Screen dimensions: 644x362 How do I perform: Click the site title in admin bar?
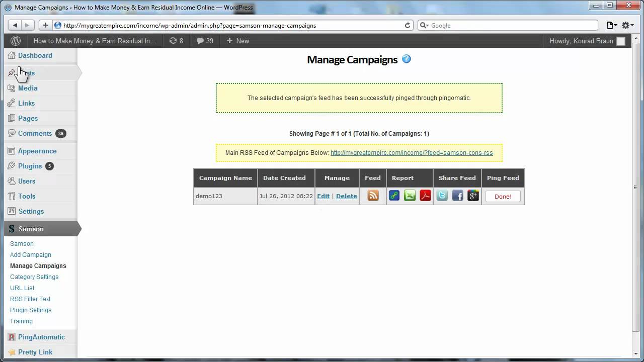pyautogui.click(x=95, y=41)
